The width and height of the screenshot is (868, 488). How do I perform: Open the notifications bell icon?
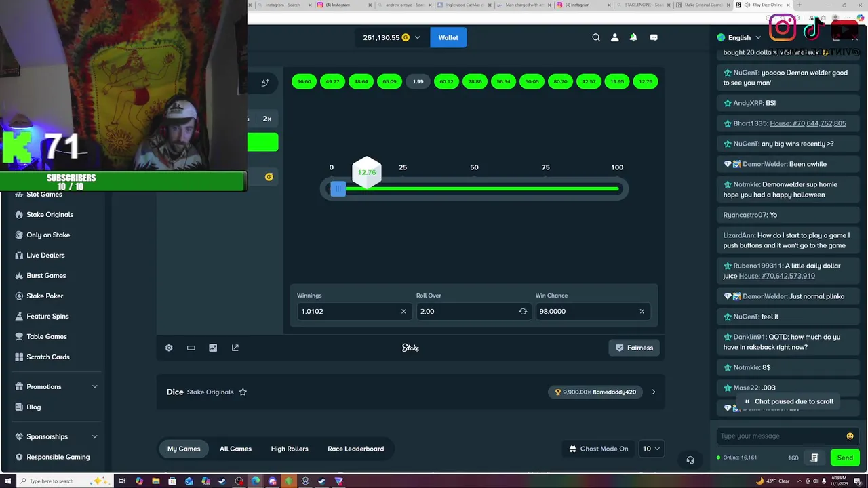point(633,37)
